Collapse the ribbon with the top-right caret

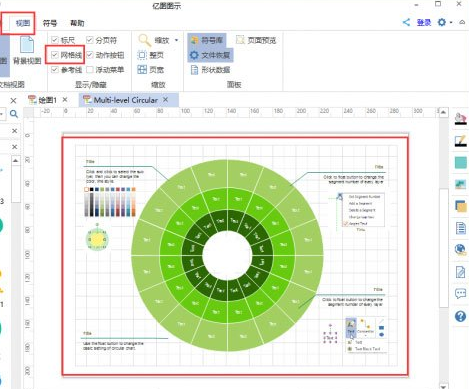coord(462,22)
